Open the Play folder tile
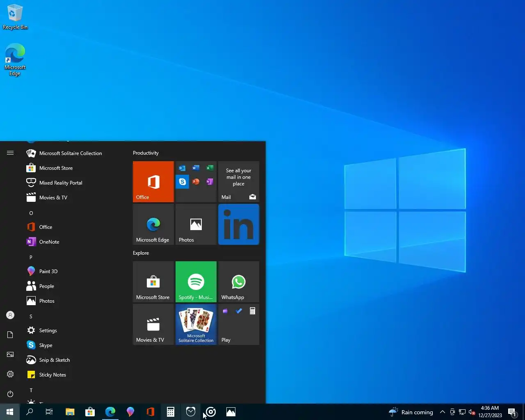The width and height of the screenshot is (525, 420). coord(239,324)
